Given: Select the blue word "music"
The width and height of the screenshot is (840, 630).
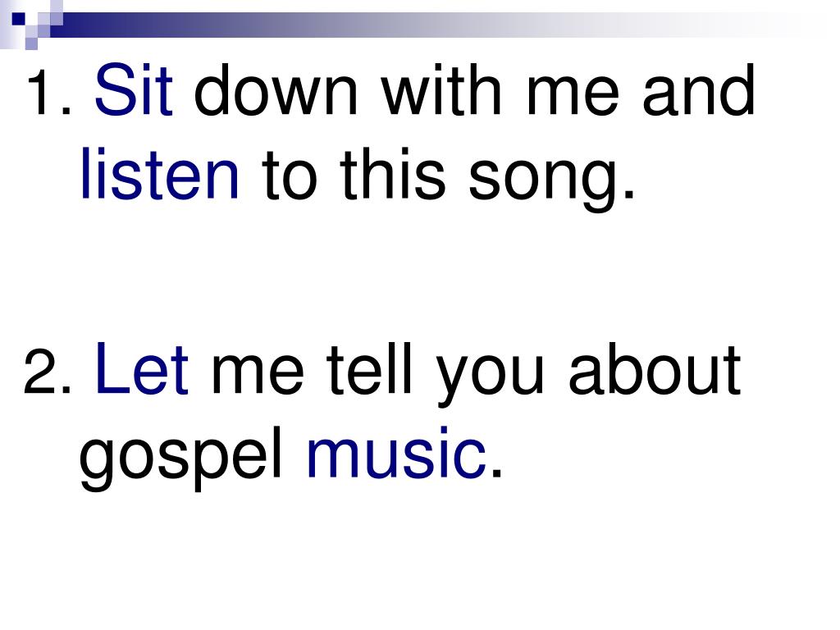Looking at the screenshot, I should coord(396,453).
